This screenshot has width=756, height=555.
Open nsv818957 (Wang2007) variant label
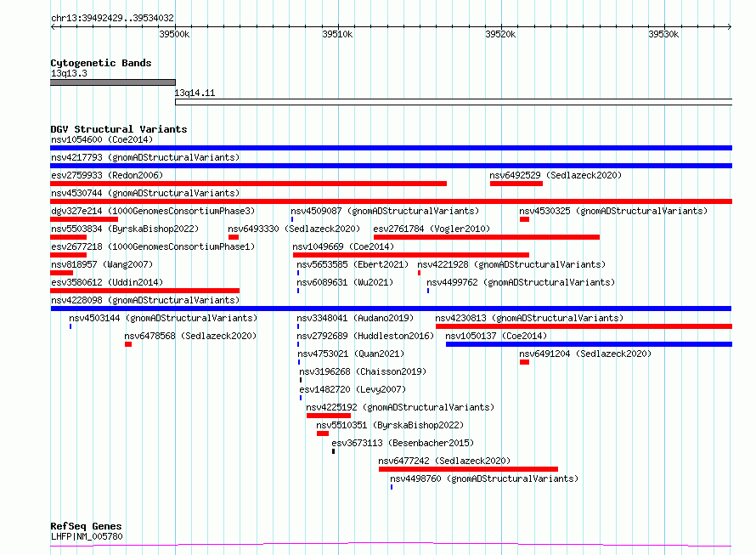coord(102,264)
